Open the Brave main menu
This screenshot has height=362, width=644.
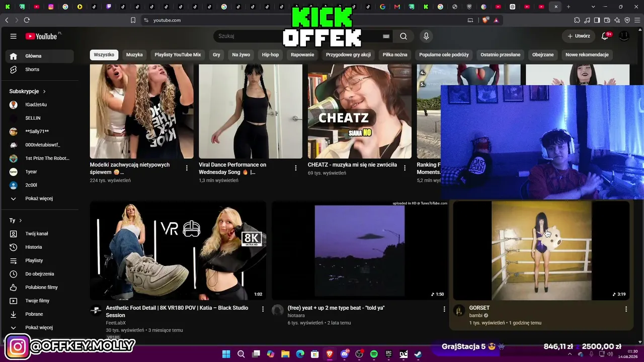637,20
